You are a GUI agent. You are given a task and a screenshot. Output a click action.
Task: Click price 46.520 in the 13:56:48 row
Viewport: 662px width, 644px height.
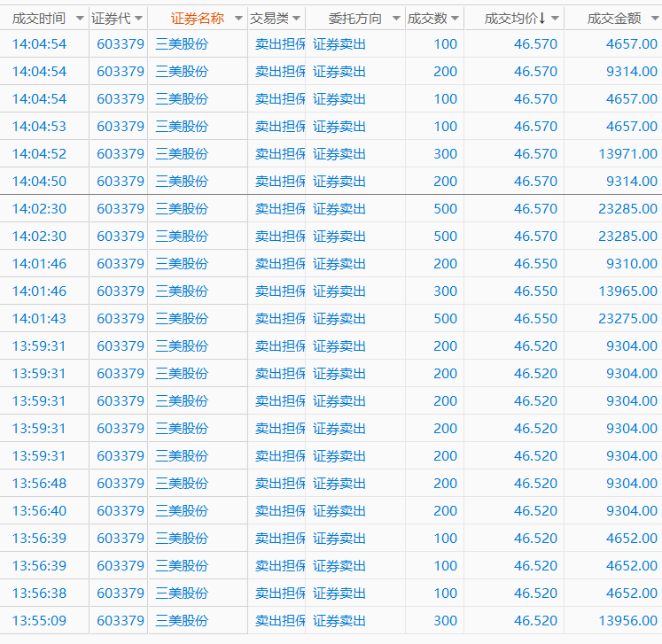(x=535, y=483)
